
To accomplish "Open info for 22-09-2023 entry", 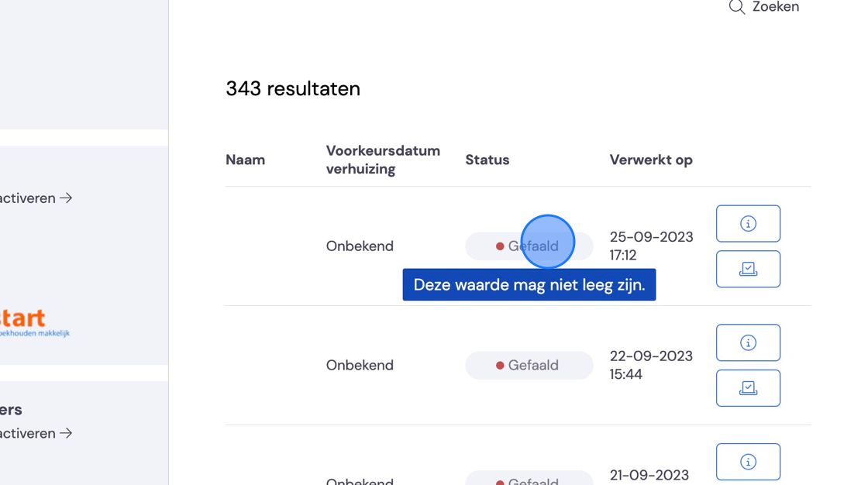I will 748,342.
